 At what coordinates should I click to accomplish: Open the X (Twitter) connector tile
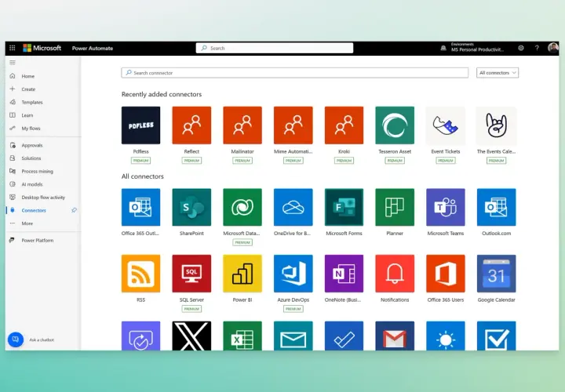coord(191,336)
